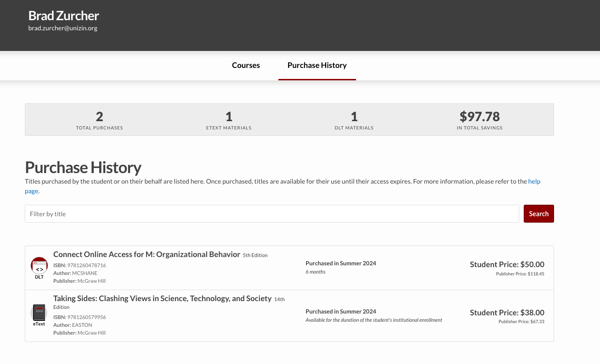This screenshot has height=364, width=600.
Task: Click the Total Purchases count stat
Action: (x=99, y=117)
